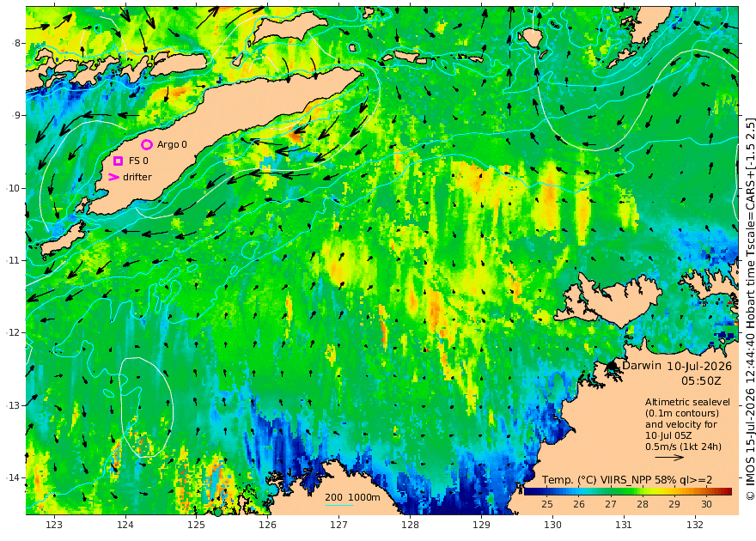Click the vertical IMOS copyright text
Viewport: 756px width, 541px height.
pos(750,308)
